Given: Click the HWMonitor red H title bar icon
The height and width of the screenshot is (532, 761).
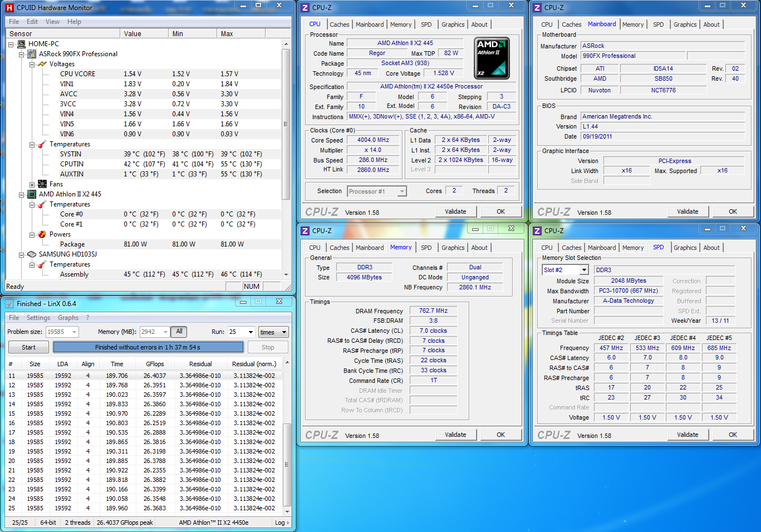Looking at the screenshot, I should click(9, 8).
